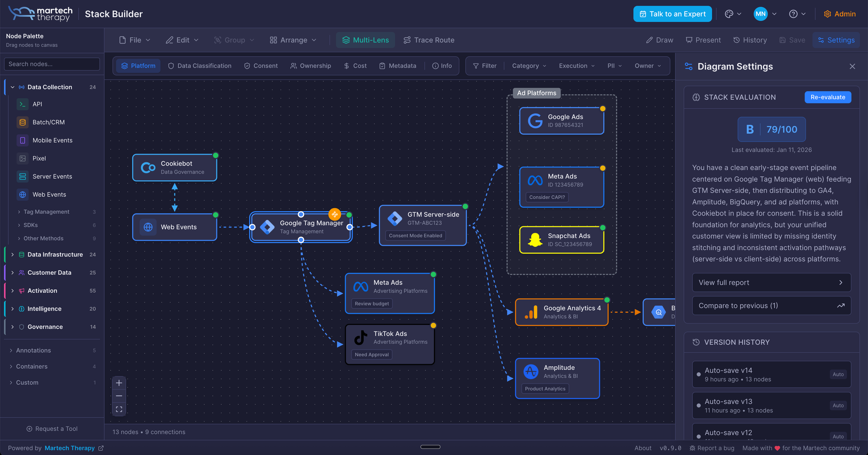The image size is (868, 455).
Task: Click Talk to an Expert button
Action: click(672, 14)
